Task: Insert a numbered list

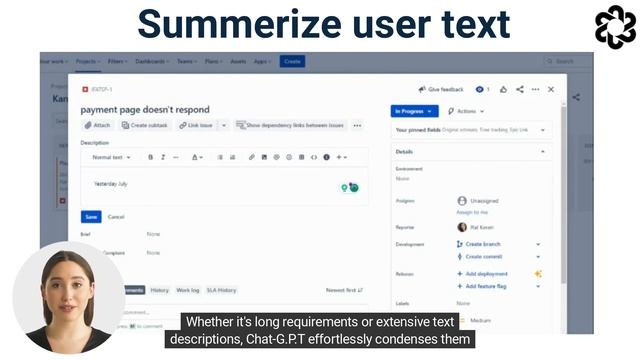Action: tap(233, 157)
